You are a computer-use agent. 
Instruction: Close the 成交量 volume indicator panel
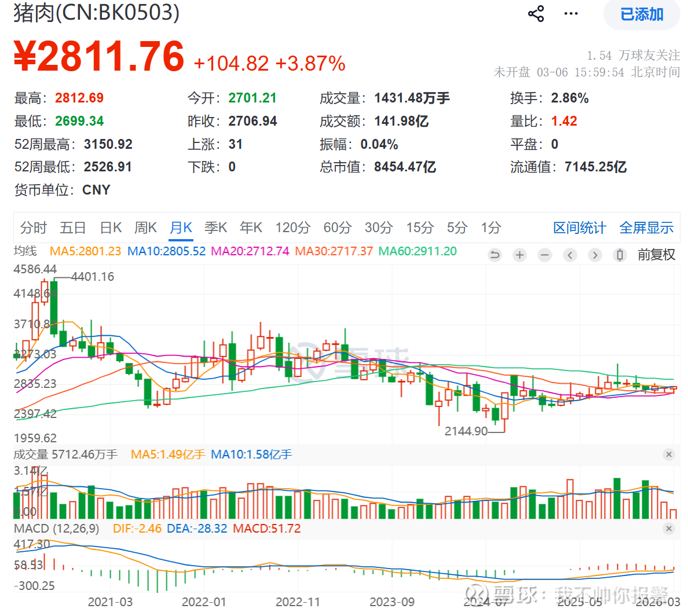pos(669,454)
